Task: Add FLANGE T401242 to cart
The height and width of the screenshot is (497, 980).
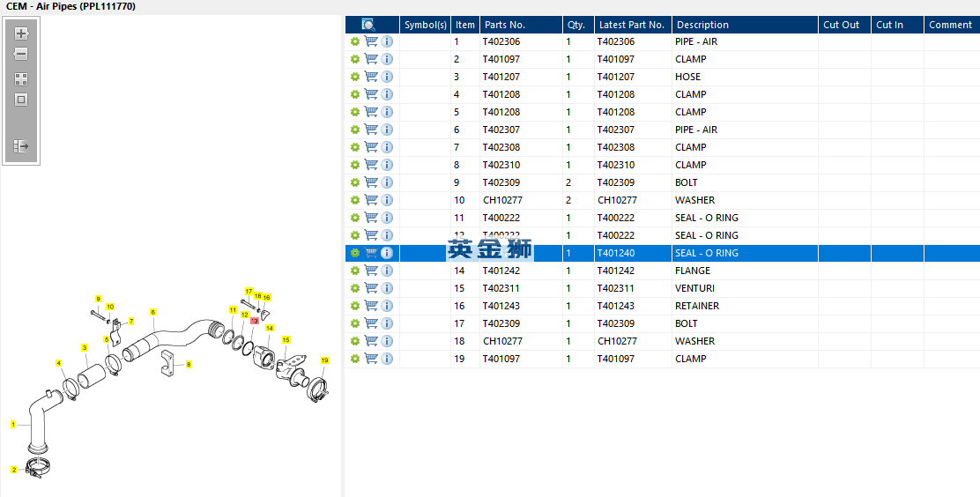Action: pos(371,271)
